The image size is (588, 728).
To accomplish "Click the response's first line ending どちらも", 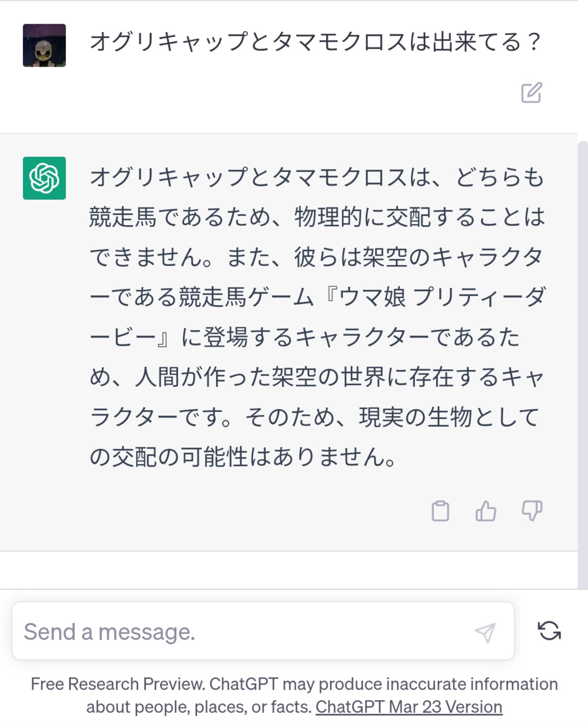I will tap(317, 177).
